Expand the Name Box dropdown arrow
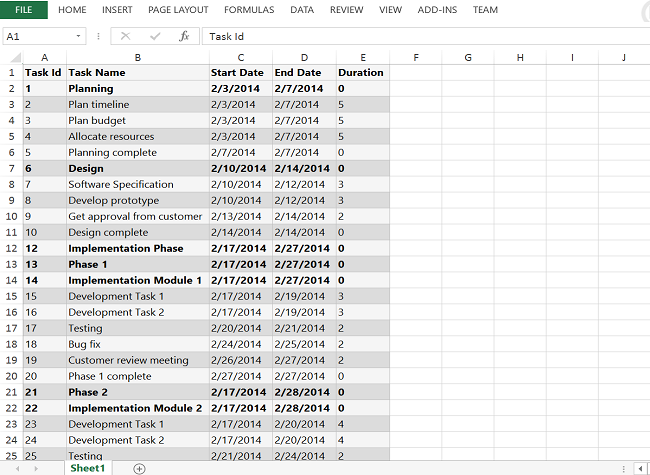The width and height of the screenshot is (650, 475). point(78,36)
